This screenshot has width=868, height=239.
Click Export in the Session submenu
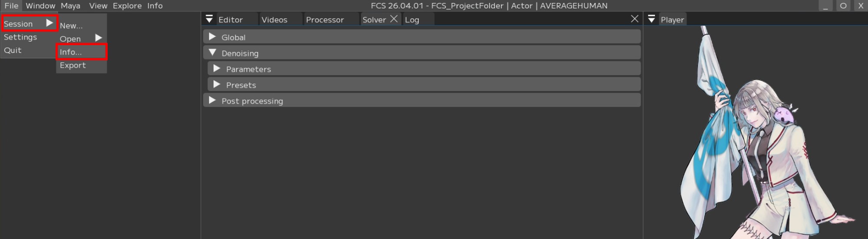coord(73,65)
